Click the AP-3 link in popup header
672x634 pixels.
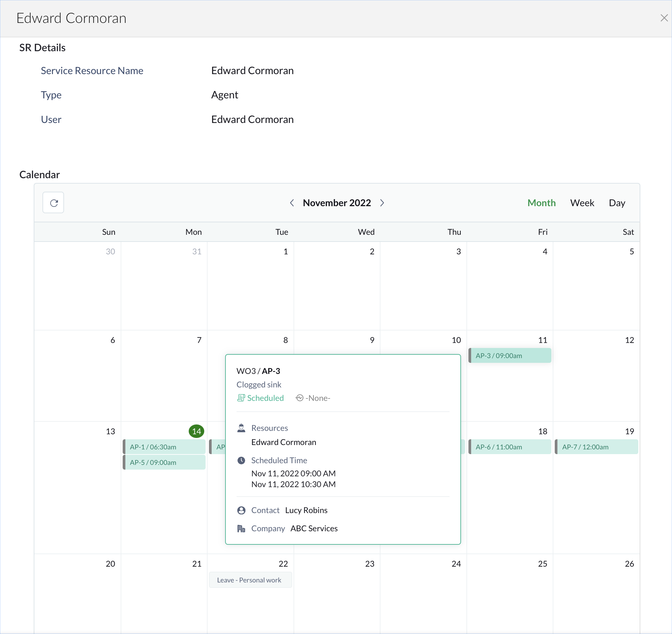271,371
